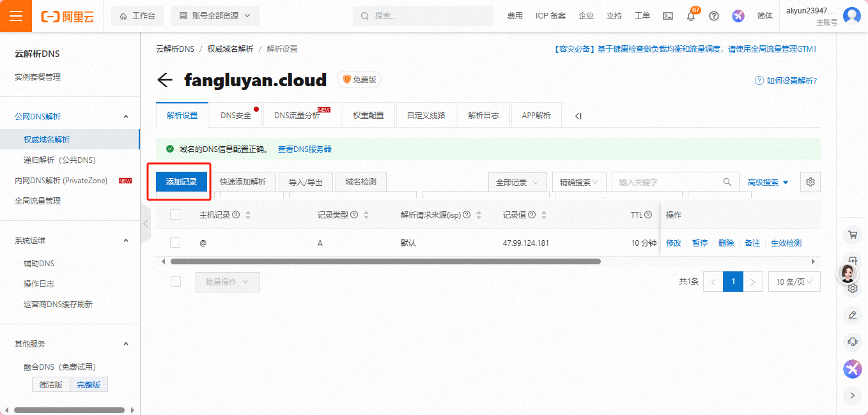
Task: Open the AI assistant icon in top bar
Action: click(x=738, y=16)
